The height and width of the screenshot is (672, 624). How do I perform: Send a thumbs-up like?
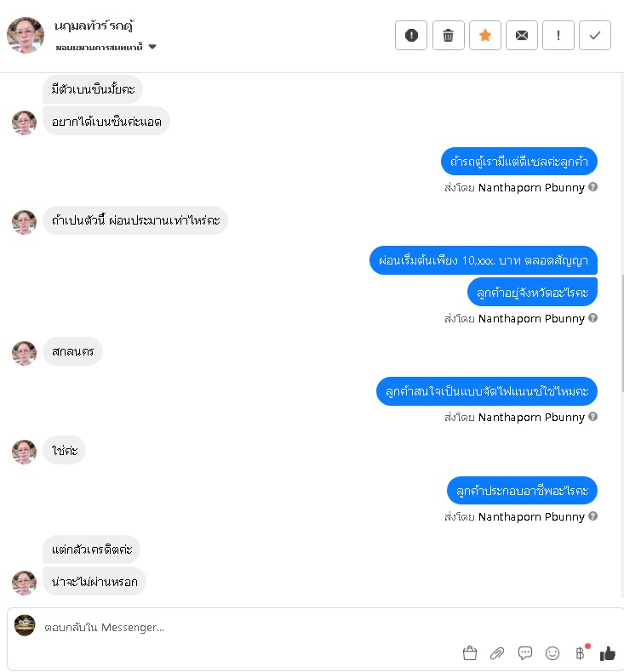607,653
